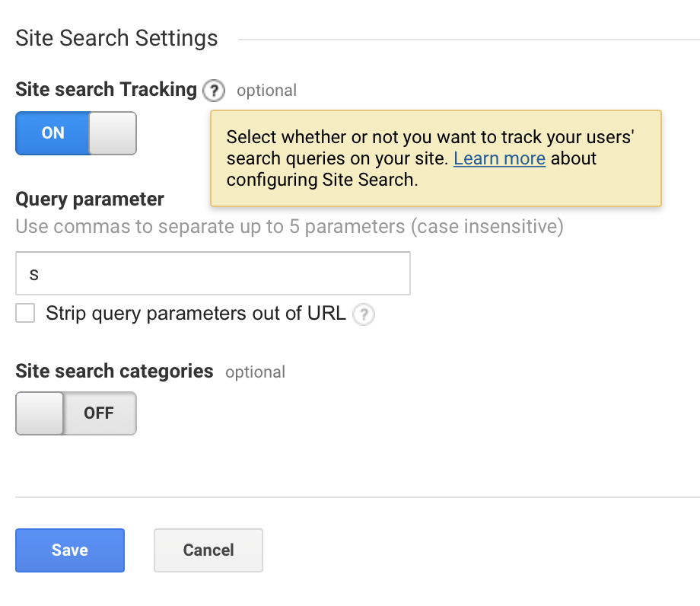The width and height of the screenshot is (700, 606).
Task: Click optional text beside Site search Tracking
Action: tap(266, 91)
